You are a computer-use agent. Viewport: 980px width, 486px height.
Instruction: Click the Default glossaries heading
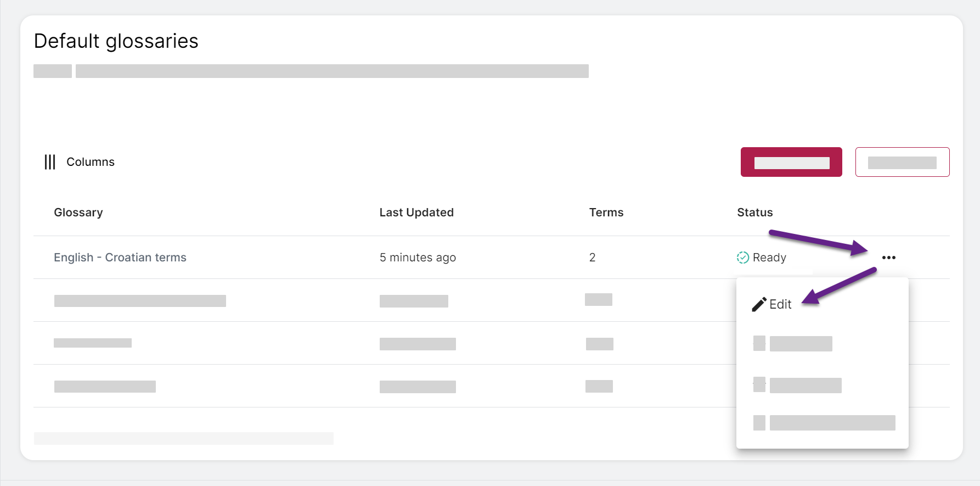(116, 41)
